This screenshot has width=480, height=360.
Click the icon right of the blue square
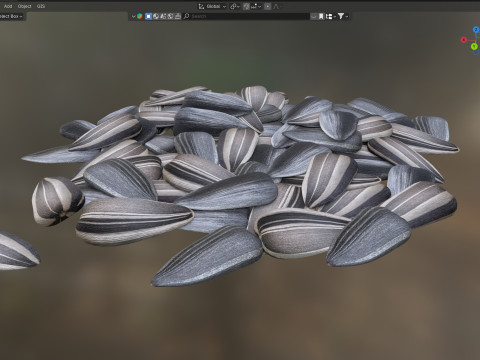[x=156, y=16]
